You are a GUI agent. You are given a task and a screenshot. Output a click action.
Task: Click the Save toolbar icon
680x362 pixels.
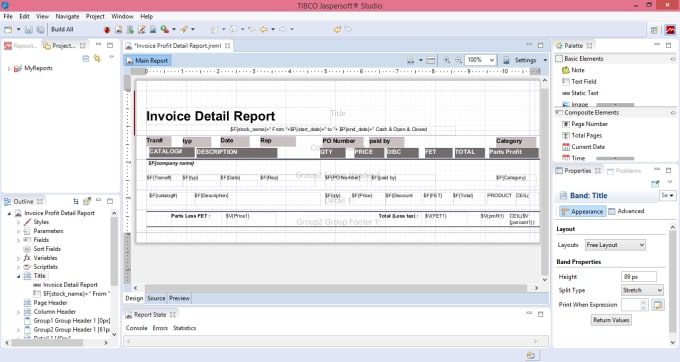pyautogui.click(x=29, y=29)
